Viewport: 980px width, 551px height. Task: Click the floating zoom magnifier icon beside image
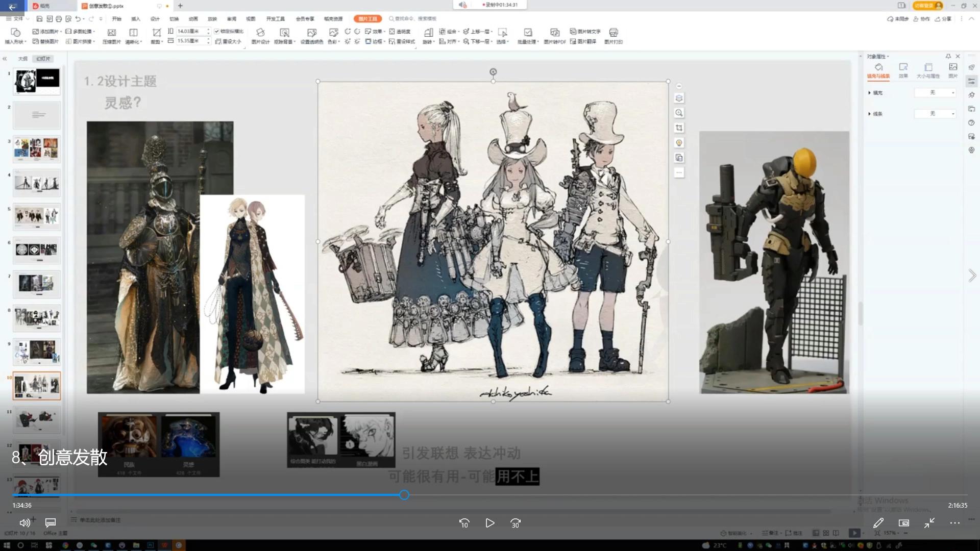tap(679, 113)
